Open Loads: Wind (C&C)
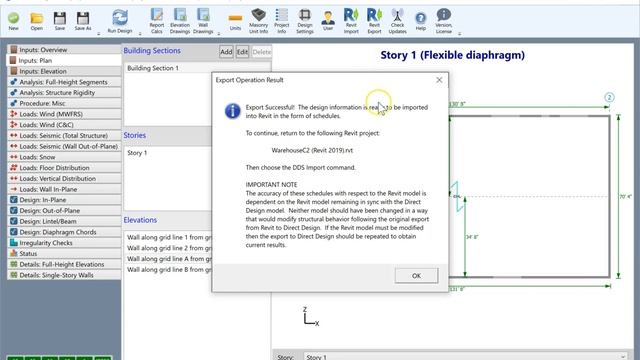The image size is (640, 360). [x=64, y=125]
